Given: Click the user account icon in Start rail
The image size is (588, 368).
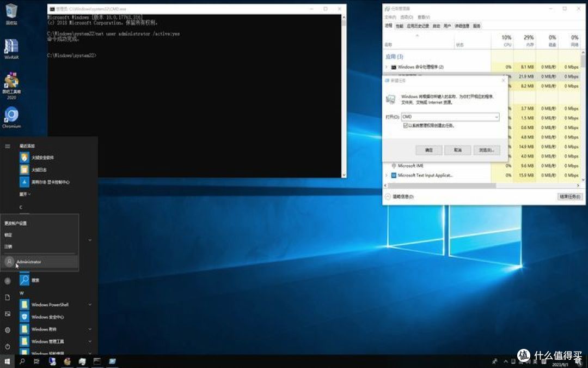Looking at the screenshot, I should 8,281.
